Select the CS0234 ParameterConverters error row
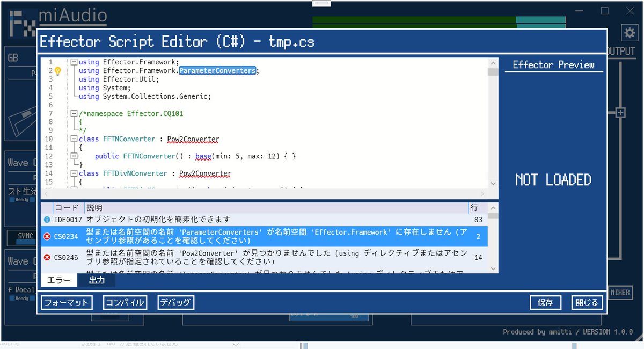Viewport: 644px width, 349px height. tap(265, 237)
